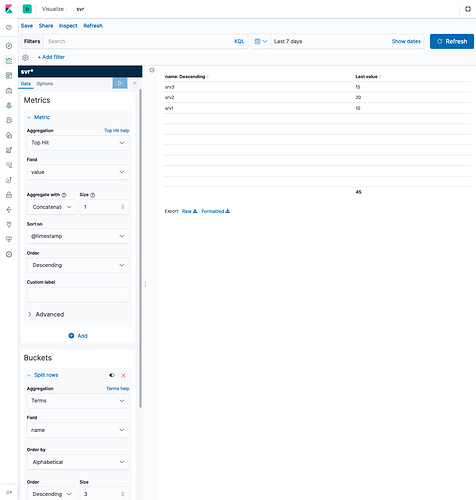Collapse the Metric section chevron
This screenshot has width=476, height=500.
pyautogui.click(x=29, y=117)
